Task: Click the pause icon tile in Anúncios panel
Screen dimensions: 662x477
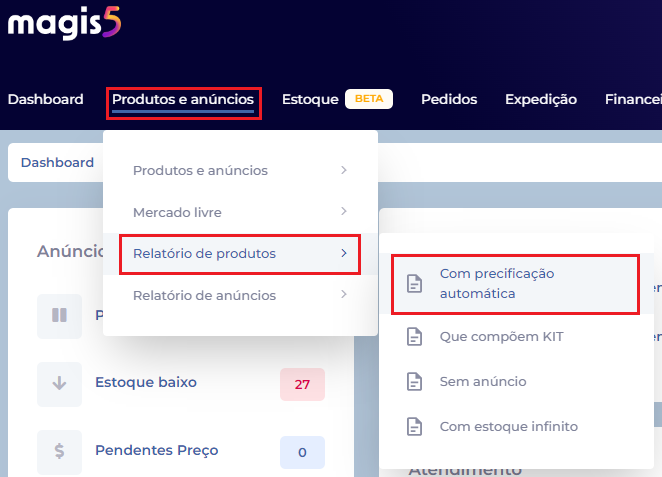Action: coord(60,315)
